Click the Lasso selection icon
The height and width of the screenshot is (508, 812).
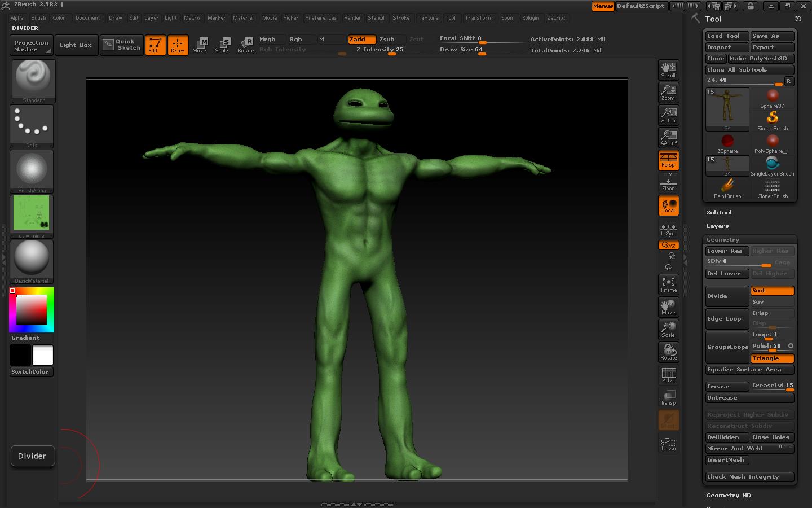coord(668,444)
